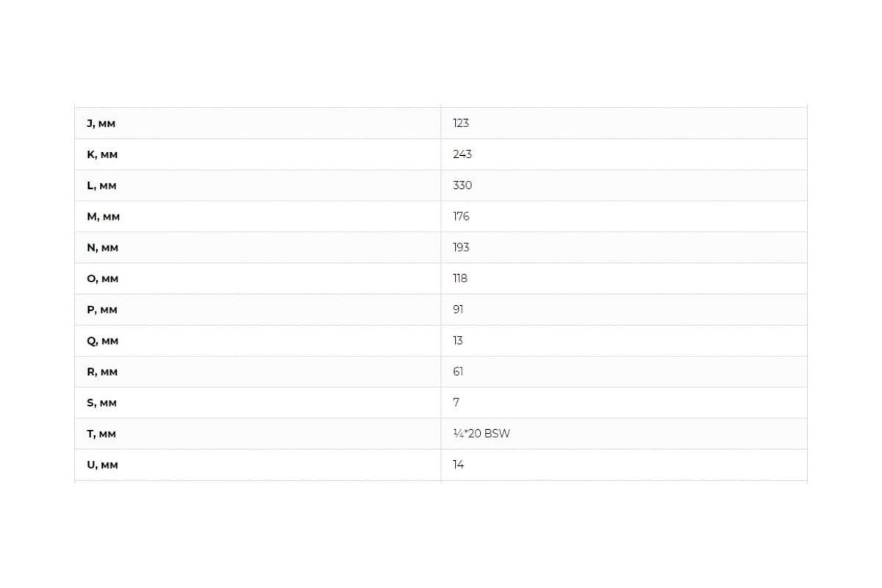Select the value 123 in the table
Screen dimensions: 882x588
[x=461, y=123]
